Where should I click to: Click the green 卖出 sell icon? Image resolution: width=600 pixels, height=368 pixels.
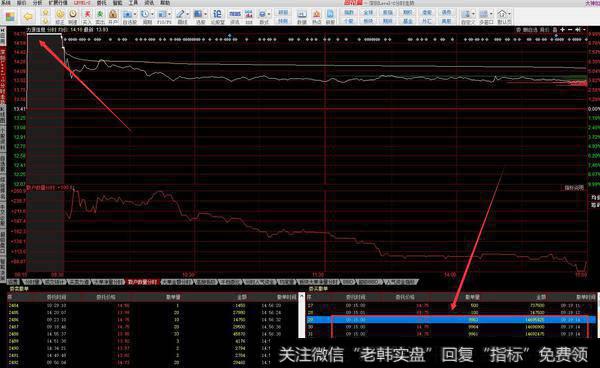[100, 14]
